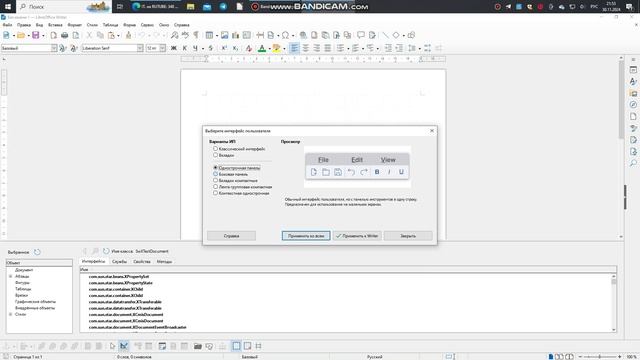Viewport: 640px width, 360px height.
Task: Open the paragraph style combo dropdown
Action: click(x=54, y=48)
